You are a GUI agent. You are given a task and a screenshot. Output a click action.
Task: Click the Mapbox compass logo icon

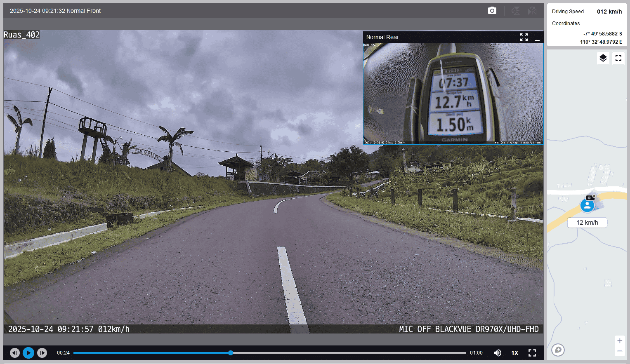click(x=558, y=350)
